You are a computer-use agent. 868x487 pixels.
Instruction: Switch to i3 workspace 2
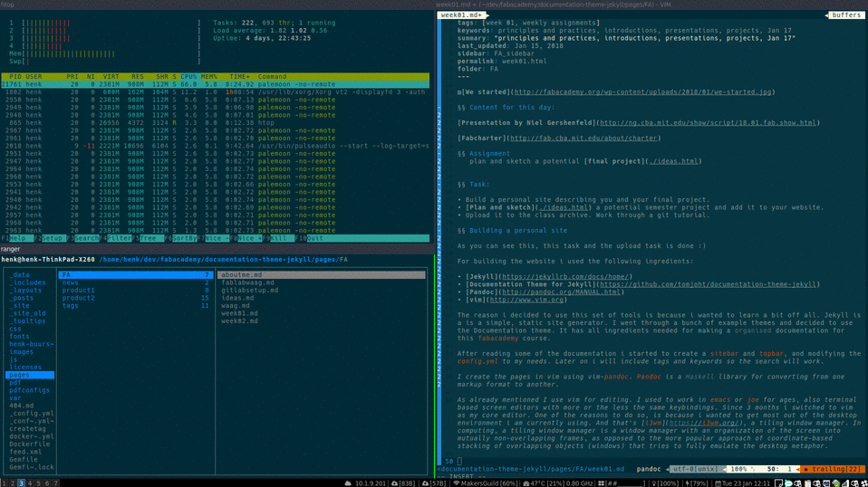click(x=13, y=483)
